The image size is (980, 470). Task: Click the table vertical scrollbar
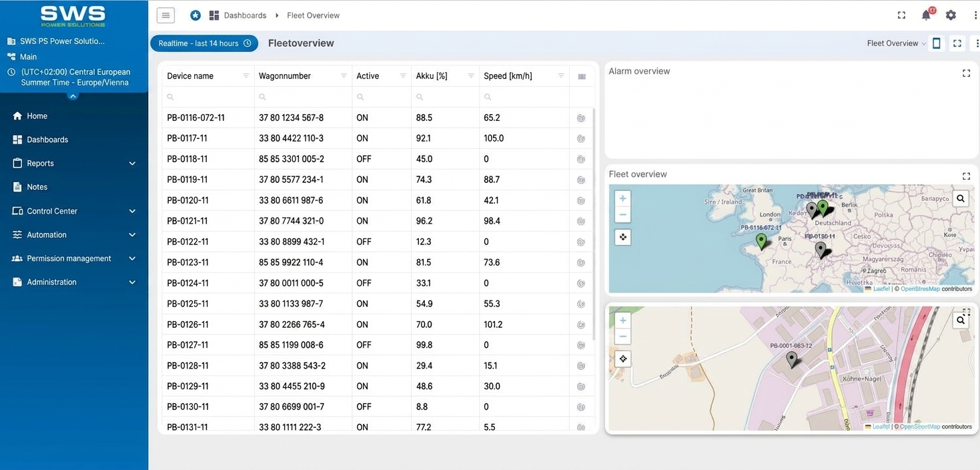(592, 224)
